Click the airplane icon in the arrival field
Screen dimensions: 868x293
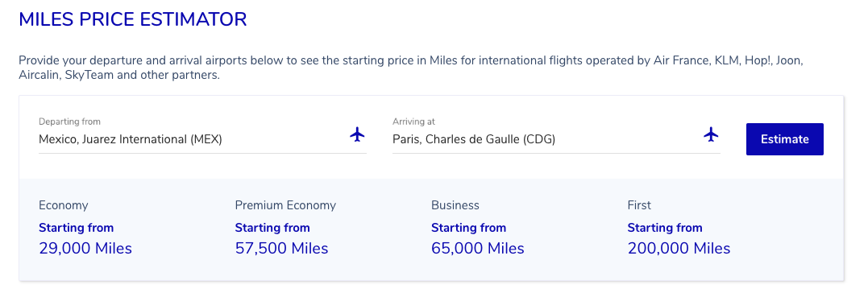(x=711, y=134)
